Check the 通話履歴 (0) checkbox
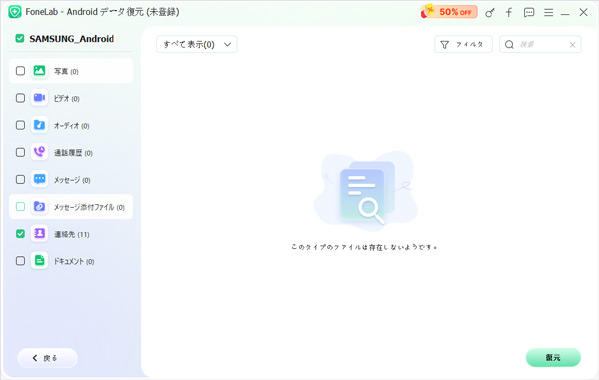Screen dimensions: 599x380 pyautogui.click(x=20, y=152)
